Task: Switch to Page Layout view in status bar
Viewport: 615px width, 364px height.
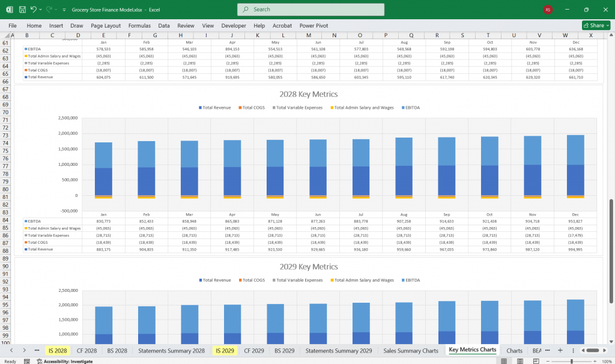Action: tap(520, 360)
